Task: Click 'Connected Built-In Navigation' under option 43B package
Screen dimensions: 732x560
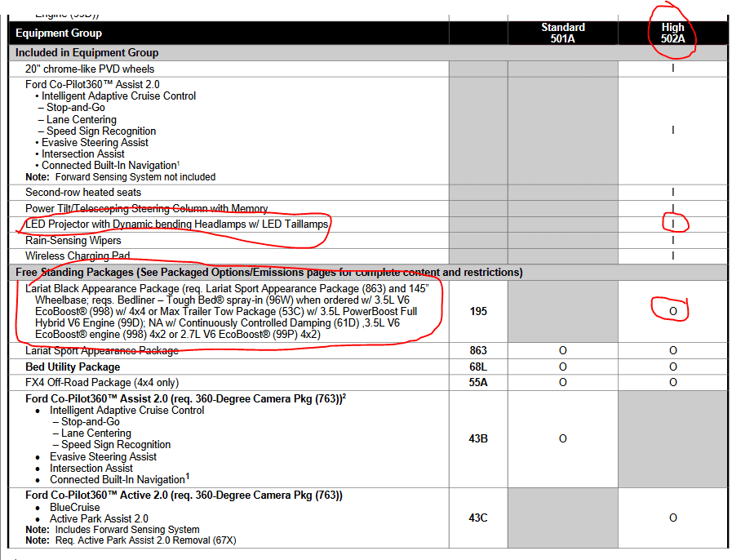Action: [x=119, y=479]
